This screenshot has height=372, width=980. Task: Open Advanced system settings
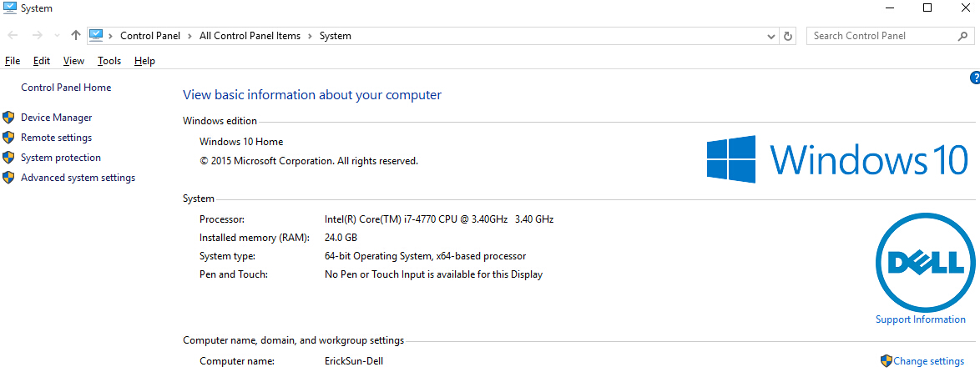click(x=78, y=178)
